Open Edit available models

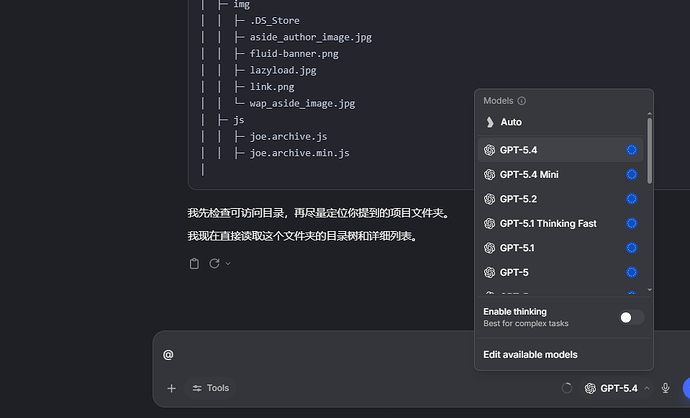(530, 355)
